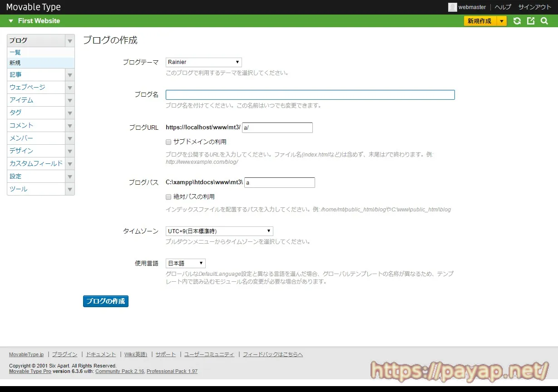Click the webmaster user avatar icon

point(452,7)
